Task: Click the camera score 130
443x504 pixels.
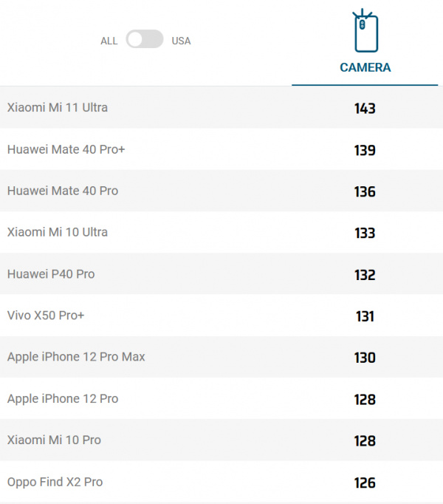Action: (365, 358)
